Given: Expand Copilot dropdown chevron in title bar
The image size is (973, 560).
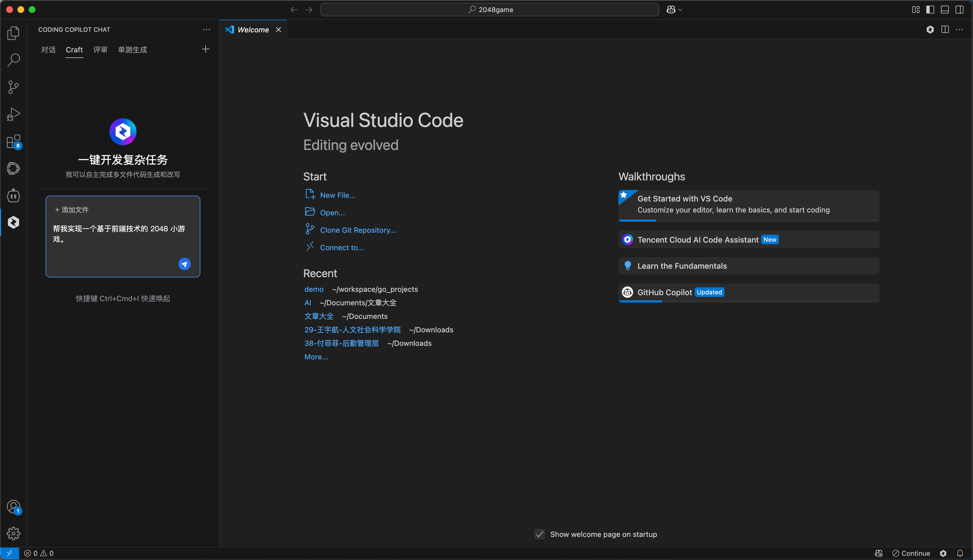Looking at the screenshot, I should tap(680, 10).
